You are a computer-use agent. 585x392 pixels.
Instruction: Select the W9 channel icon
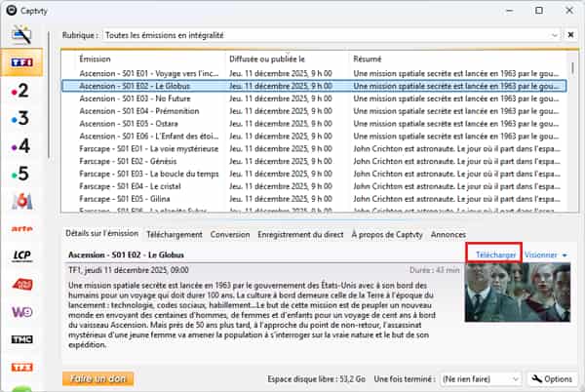21,312
